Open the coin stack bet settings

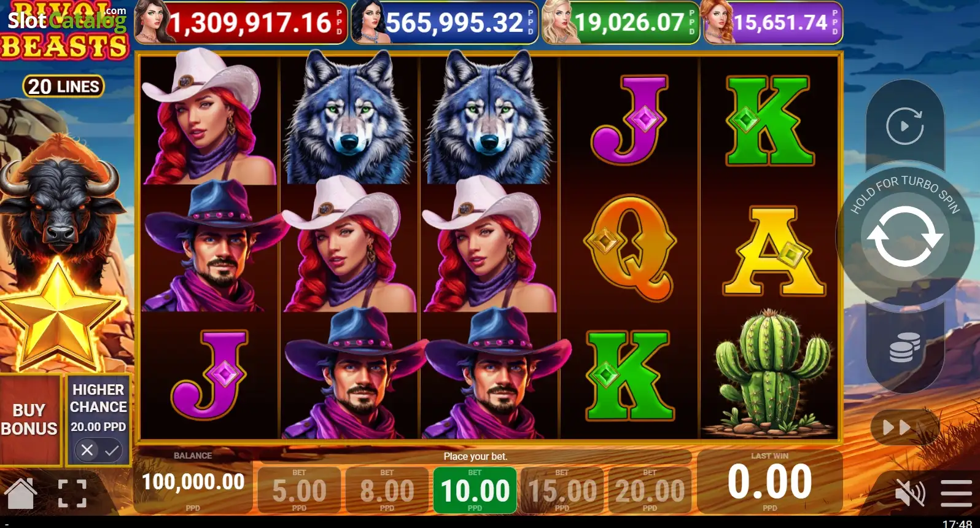click(x=904, y=347)
